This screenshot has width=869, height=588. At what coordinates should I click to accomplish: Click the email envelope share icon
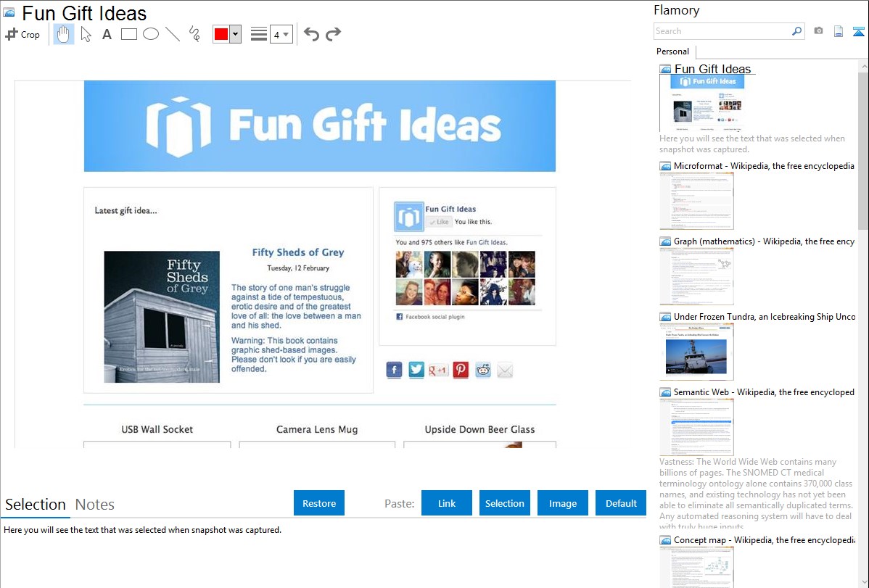point(505,370)
